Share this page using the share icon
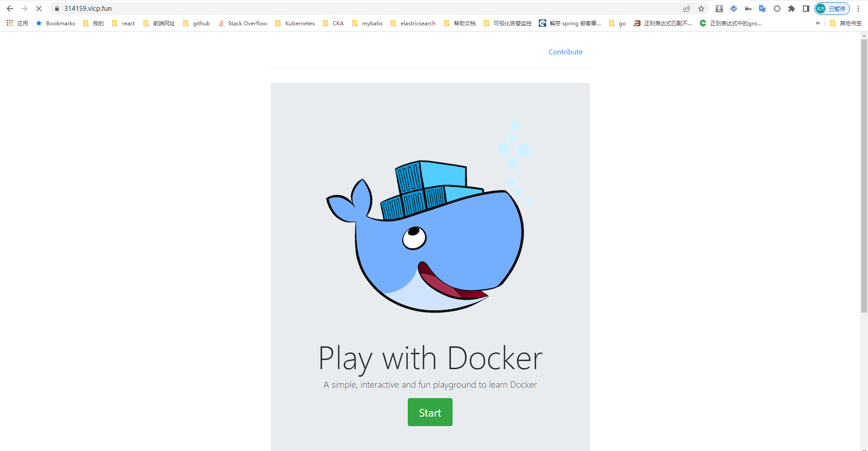Viewport: 868px width, 451px height. 687,9
